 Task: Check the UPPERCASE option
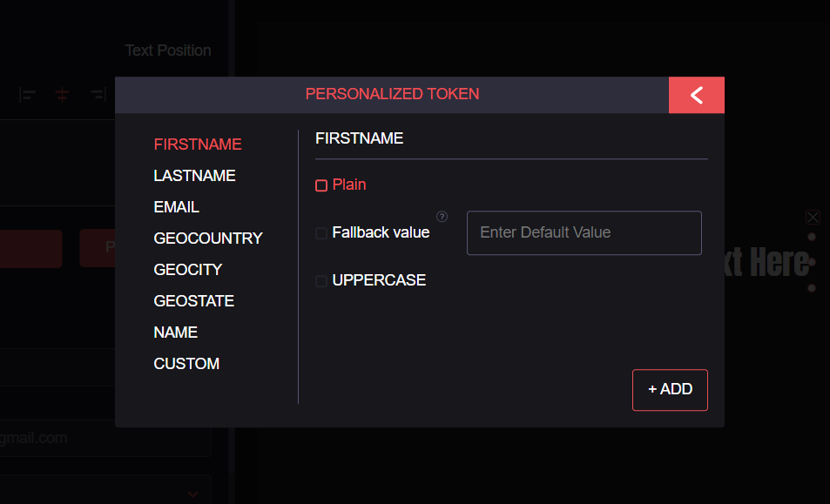pos(321,281)
